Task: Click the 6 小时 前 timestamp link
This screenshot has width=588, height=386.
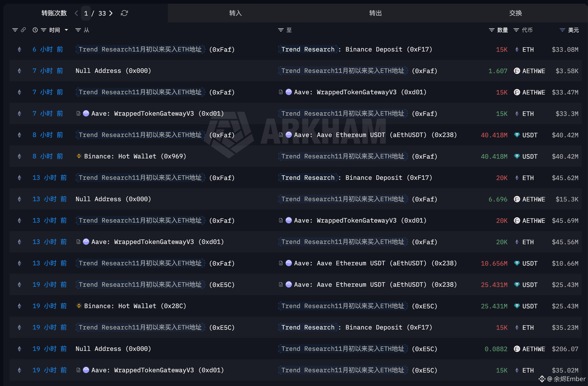Action: click(48, 49)
